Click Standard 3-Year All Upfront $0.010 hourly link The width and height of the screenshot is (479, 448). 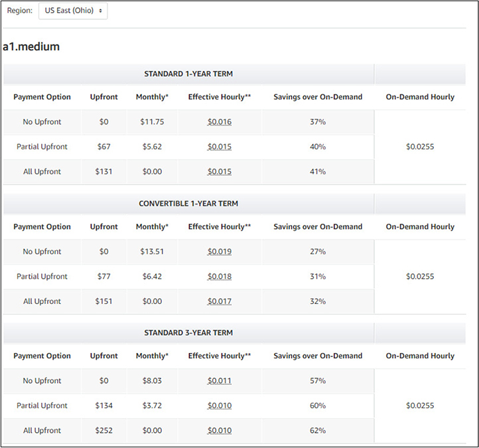(x=220, y=431)
